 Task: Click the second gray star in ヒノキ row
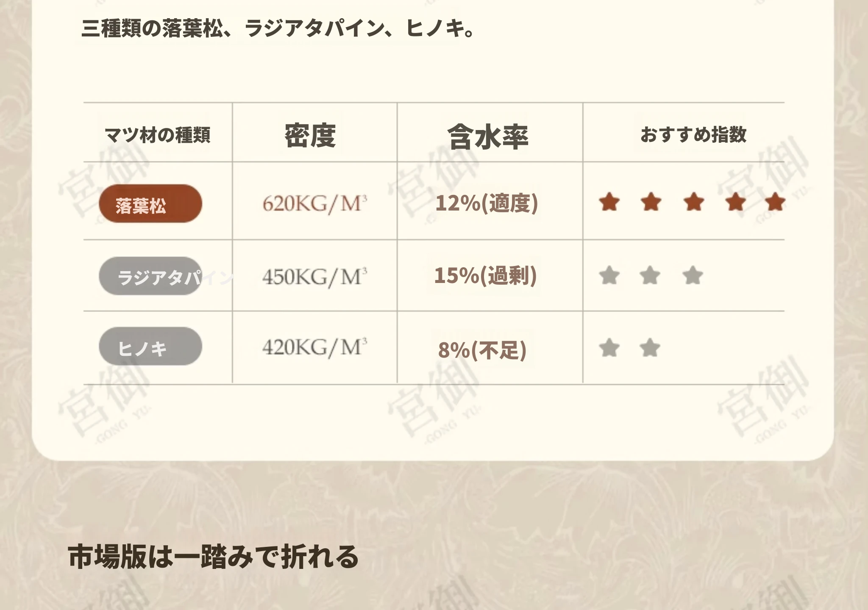point(650,348)
